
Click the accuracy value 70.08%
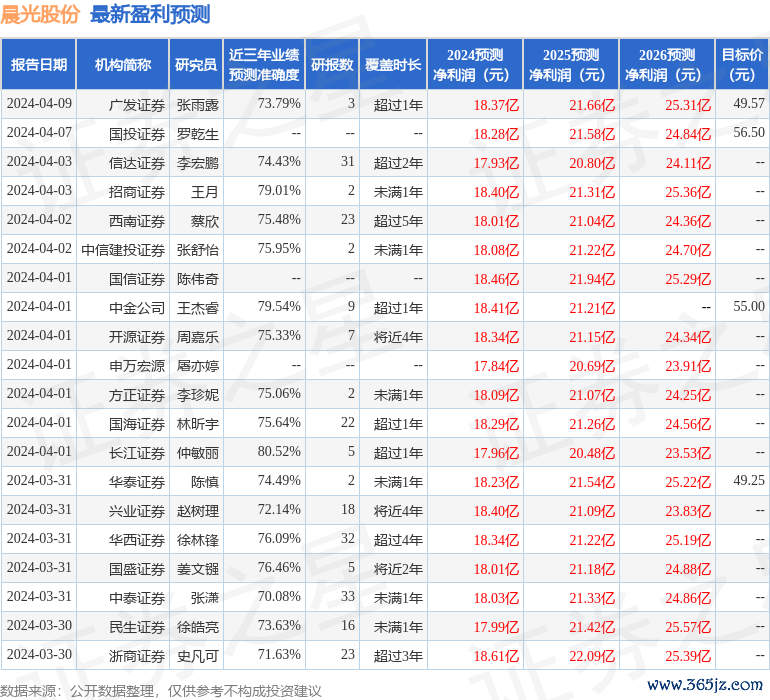pyautogui.click(x=279, y=596)
